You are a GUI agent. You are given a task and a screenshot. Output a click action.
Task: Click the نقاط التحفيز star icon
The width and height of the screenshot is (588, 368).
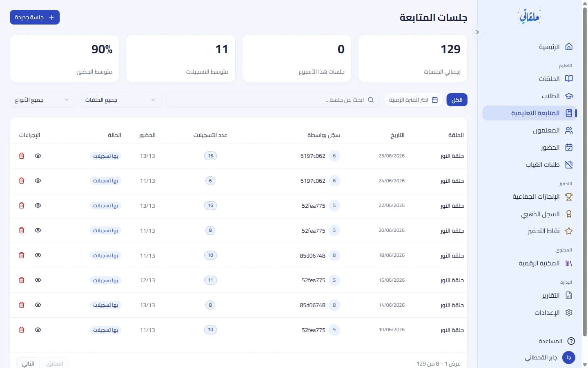pyautogui.click(x=569, y=231)
